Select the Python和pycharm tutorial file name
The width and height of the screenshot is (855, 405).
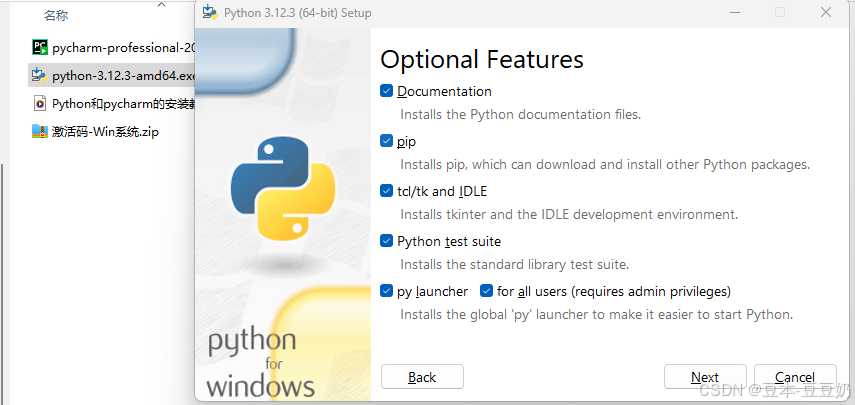pos(124,104)
